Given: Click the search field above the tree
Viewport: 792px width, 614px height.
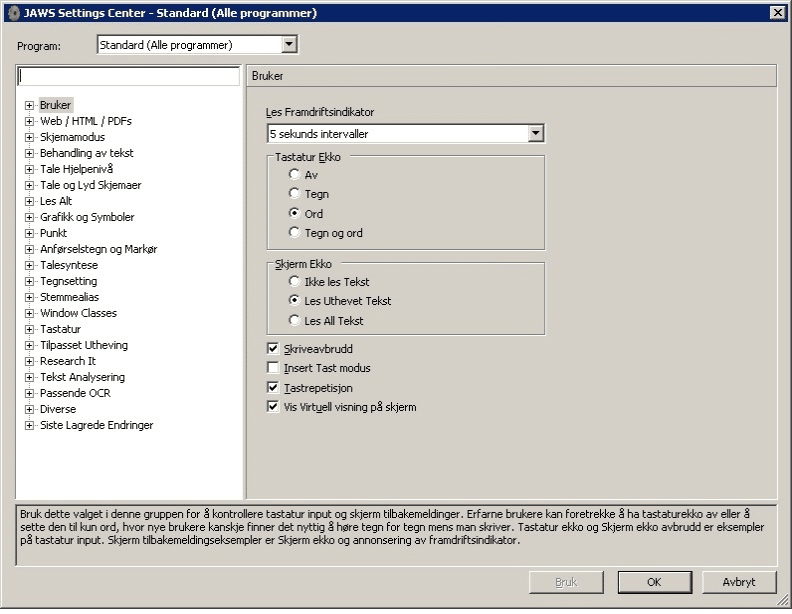Looking at the screenshot, I should tap(128, 76).
